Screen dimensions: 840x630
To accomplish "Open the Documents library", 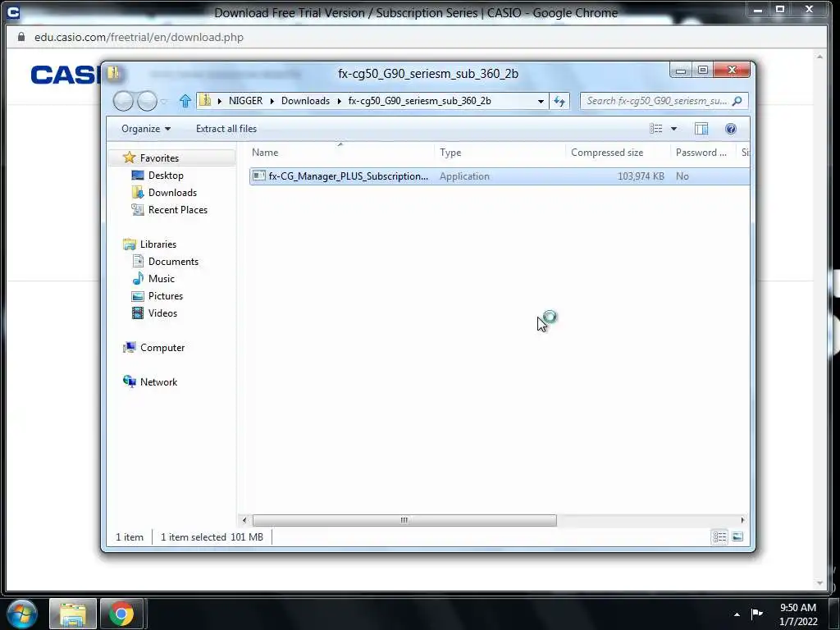I will [x=173, y=262].
